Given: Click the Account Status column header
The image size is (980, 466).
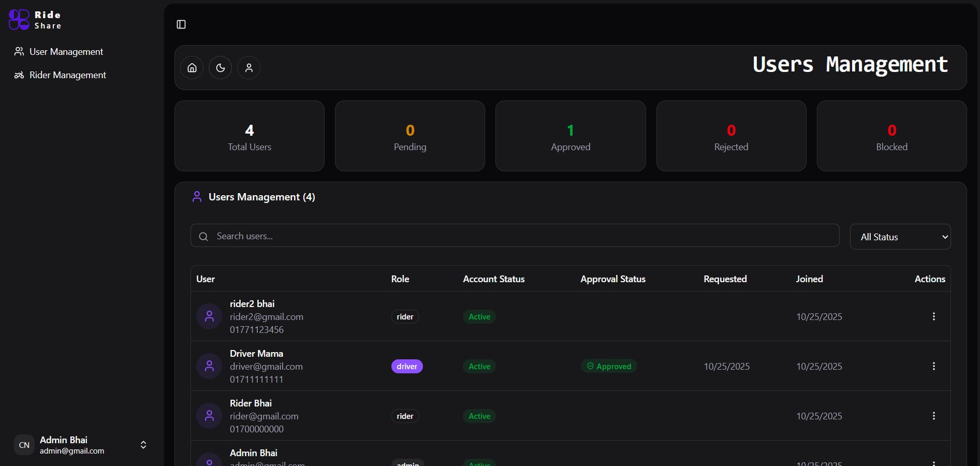Looking at the screenshot, I should click(494, 279).
